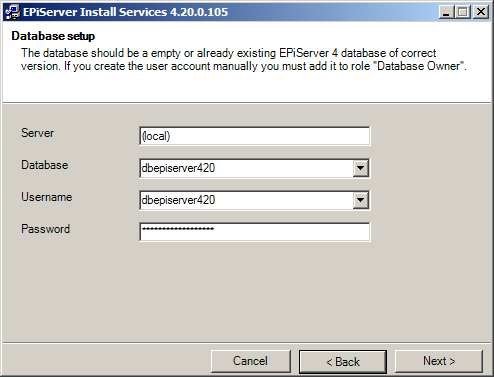Image resolution: width=494 pixels, height=377 pixels.
Task: Click the Username label
Action: pyautogui.click(x=47, y=197)
